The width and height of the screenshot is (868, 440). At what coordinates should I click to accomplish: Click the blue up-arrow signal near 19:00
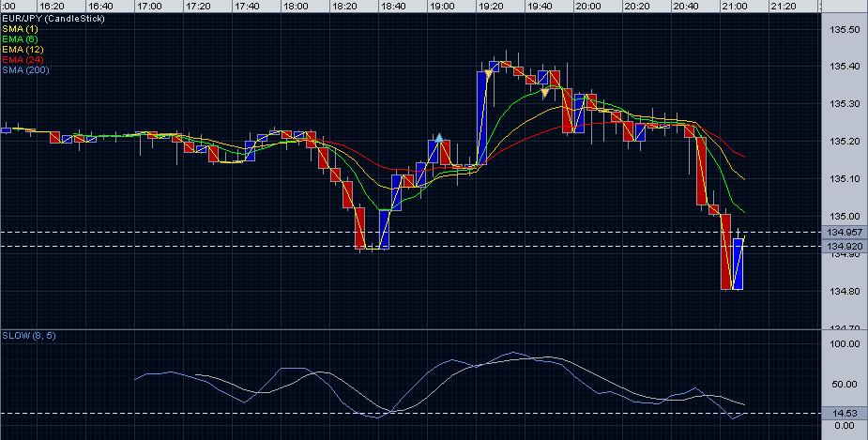click(x=439, y=137)
